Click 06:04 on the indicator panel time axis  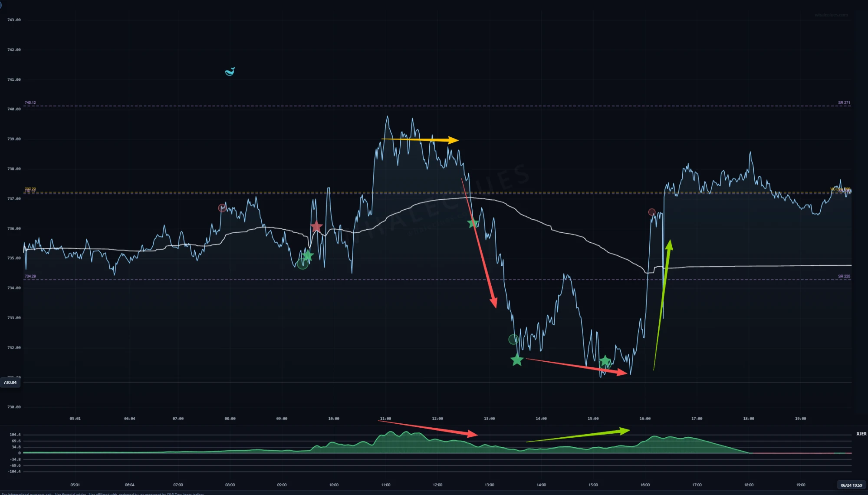[130, 485]
